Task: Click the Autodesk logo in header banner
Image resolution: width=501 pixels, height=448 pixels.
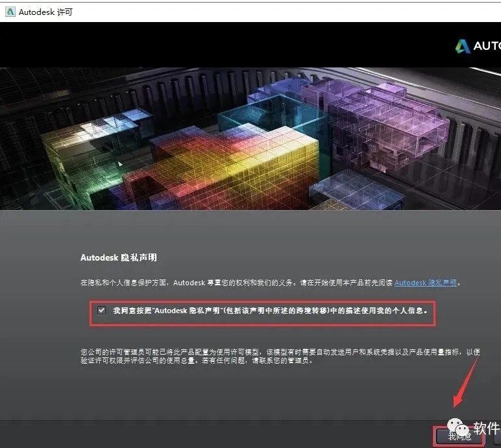Action: 478,46
